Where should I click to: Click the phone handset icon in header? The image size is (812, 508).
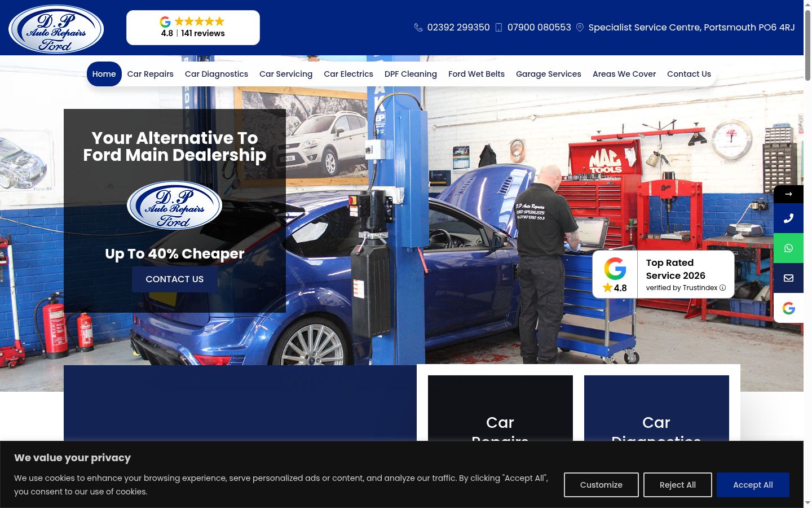point(418,28)
